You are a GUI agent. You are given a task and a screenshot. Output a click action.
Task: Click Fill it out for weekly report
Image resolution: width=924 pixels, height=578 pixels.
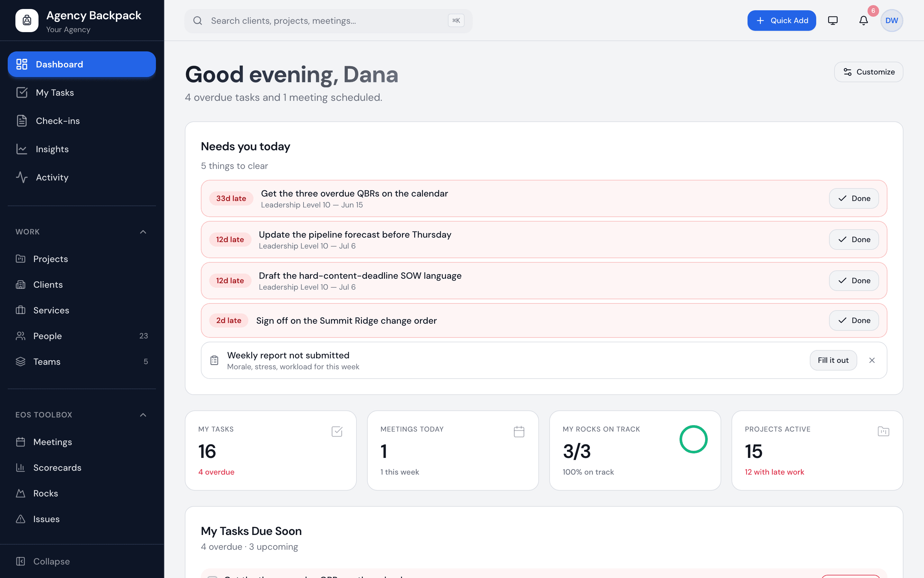pos(833,360)
